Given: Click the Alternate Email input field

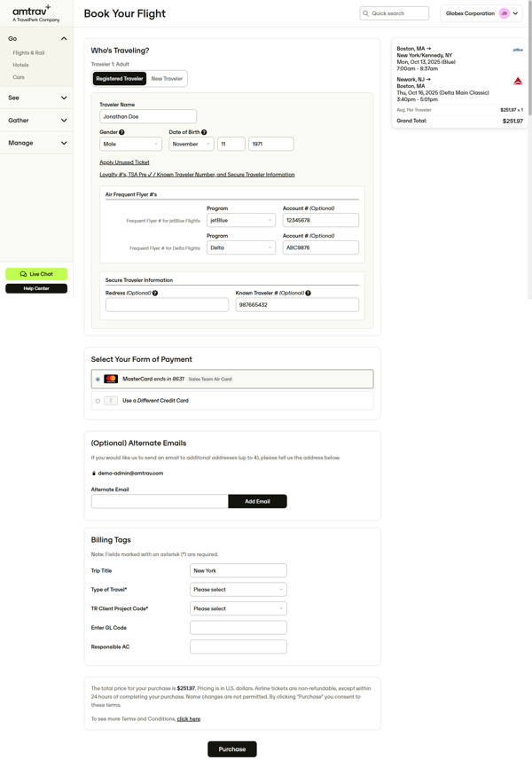Looking at the screenshot, I should tap(160, 501).
